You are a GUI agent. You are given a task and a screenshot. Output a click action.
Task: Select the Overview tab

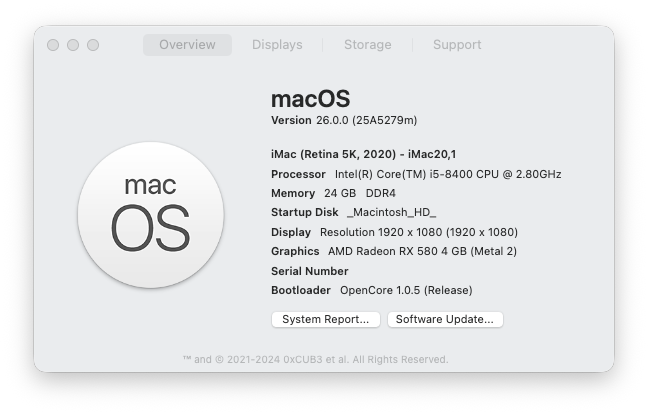tap(187, 45)
